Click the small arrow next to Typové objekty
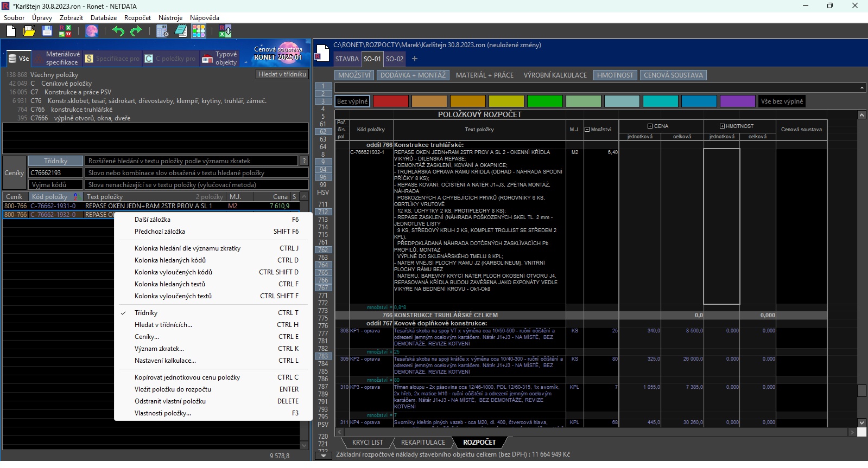The width and height of the screenshot is (868, 468). 245,62
